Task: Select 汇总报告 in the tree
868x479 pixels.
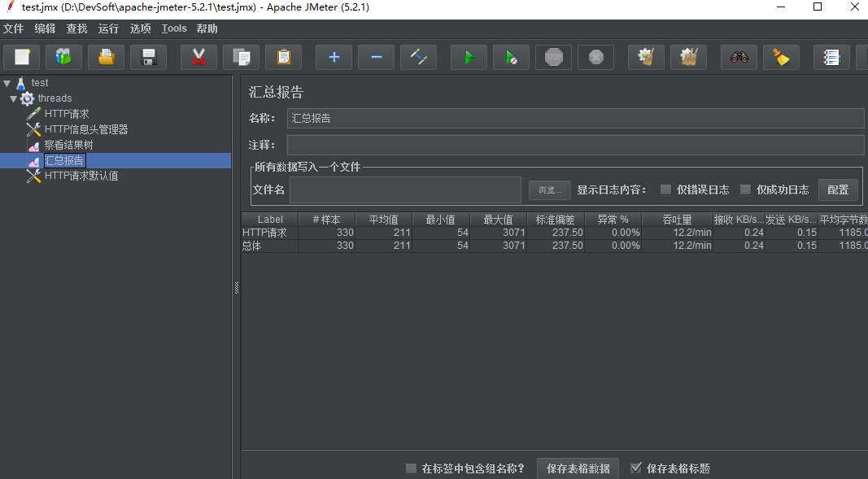Action: coord(64,160)
